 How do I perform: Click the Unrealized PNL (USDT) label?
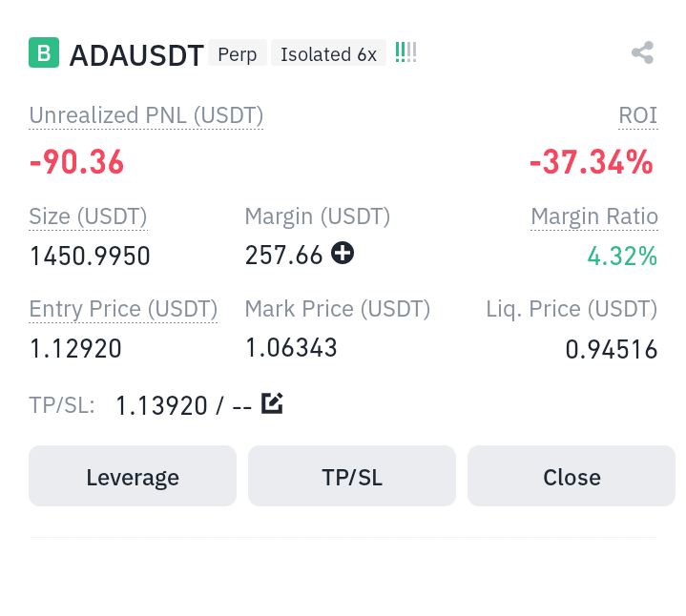[x=146, y=115]
